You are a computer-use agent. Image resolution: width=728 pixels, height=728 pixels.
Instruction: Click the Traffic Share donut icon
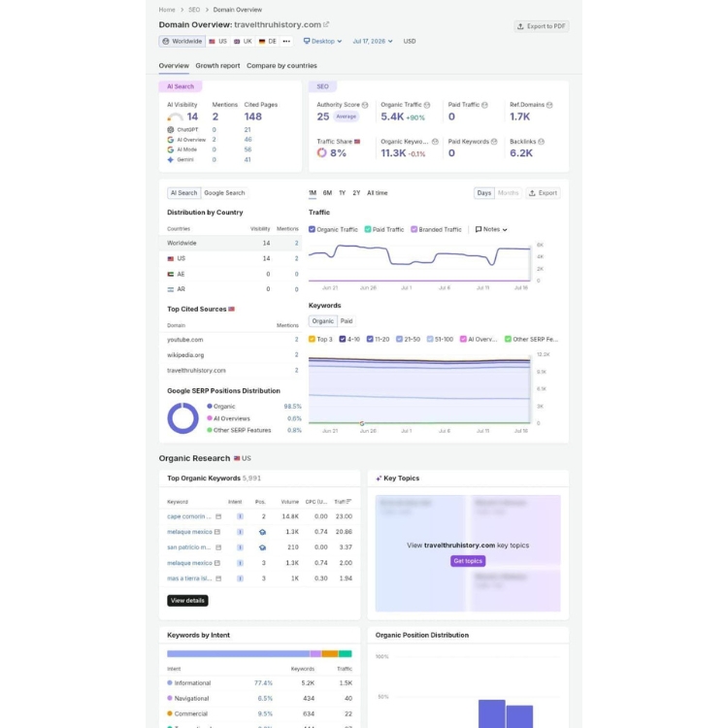pyautogui.click(x=321, y=152)
